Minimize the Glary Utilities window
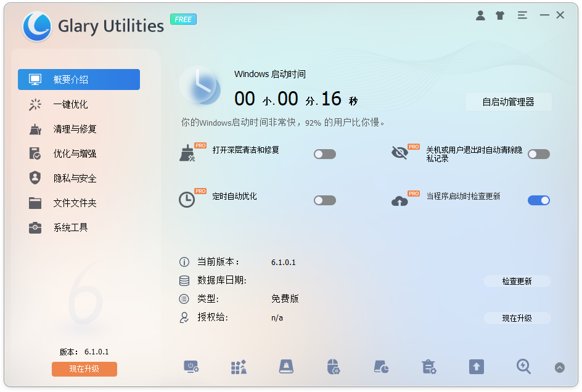 544,15
